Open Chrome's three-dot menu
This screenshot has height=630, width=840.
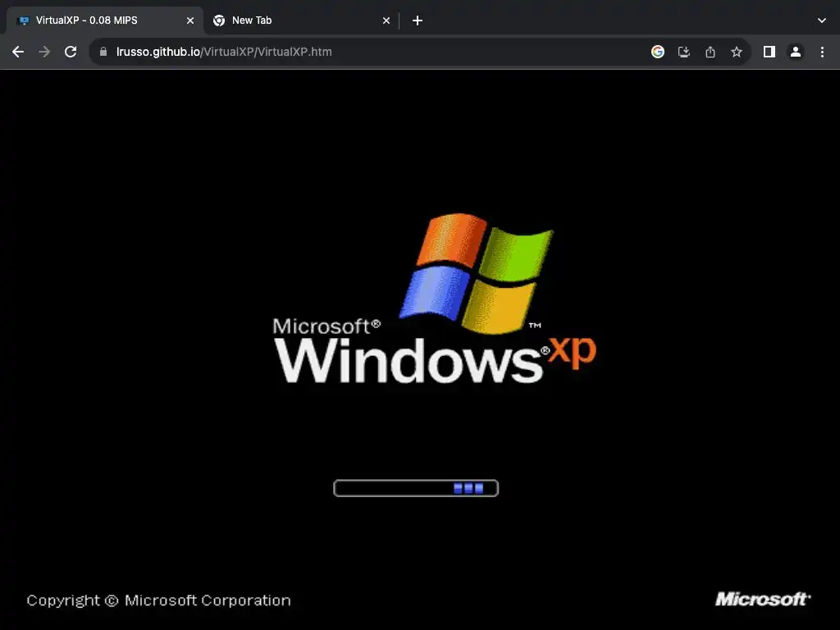pos(822,52)
